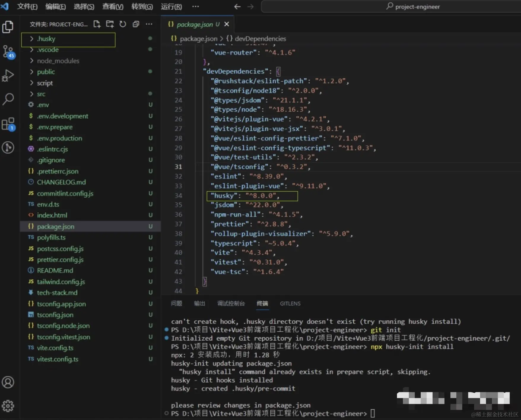Click the VS Code logo icon
Image resolution: width=521 pixels, height=420 pixels.
click(x=5, y=6)
